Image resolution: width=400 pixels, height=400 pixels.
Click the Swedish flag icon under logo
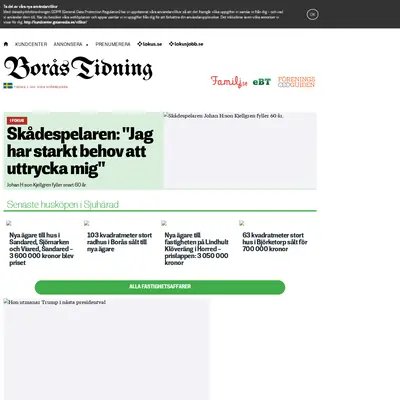8,86
